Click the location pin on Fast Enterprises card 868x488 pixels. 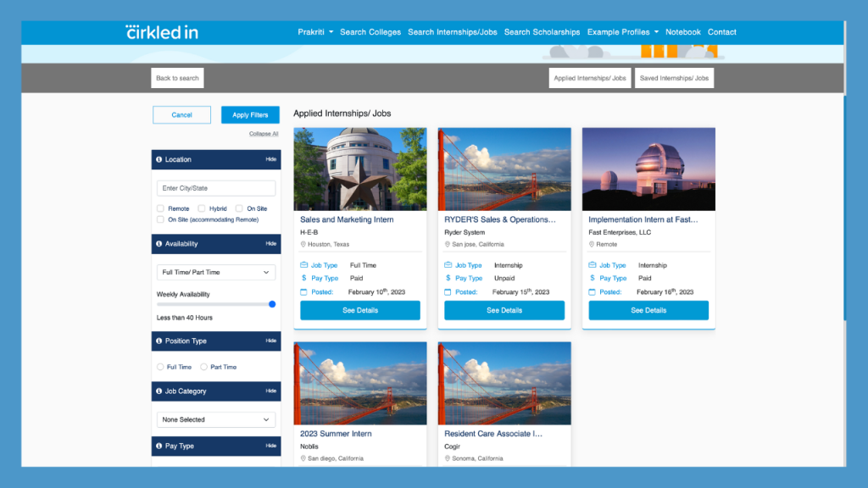[x=591, y=244]
